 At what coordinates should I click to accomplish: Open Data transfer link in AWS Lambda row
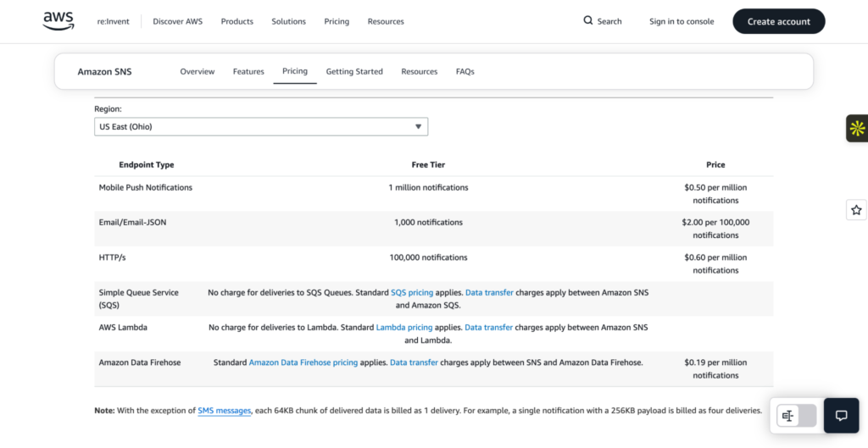pyautogui.click(x=488, y=328)
